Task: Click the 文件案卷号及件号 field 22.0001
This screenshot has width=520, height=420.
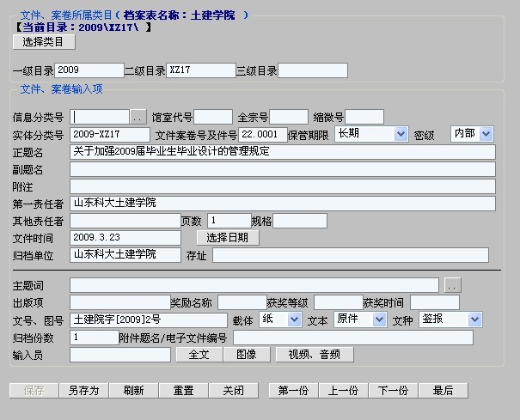Action: coord(263,135)
